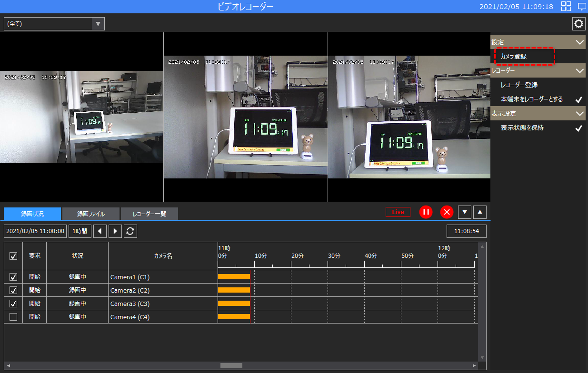The width and height of the screenshot is (588, 373).
Task: Uncheck the Camera1 (C1) recording checkbox
Action: (13, 276)
